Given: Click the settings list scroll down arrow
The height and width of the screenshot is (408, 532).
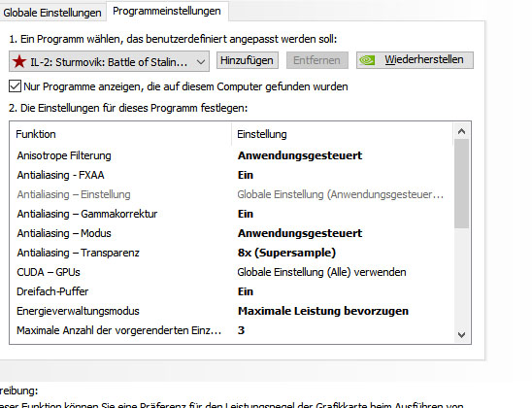Looking at the screenshot, I should click(x=461, y=335).
